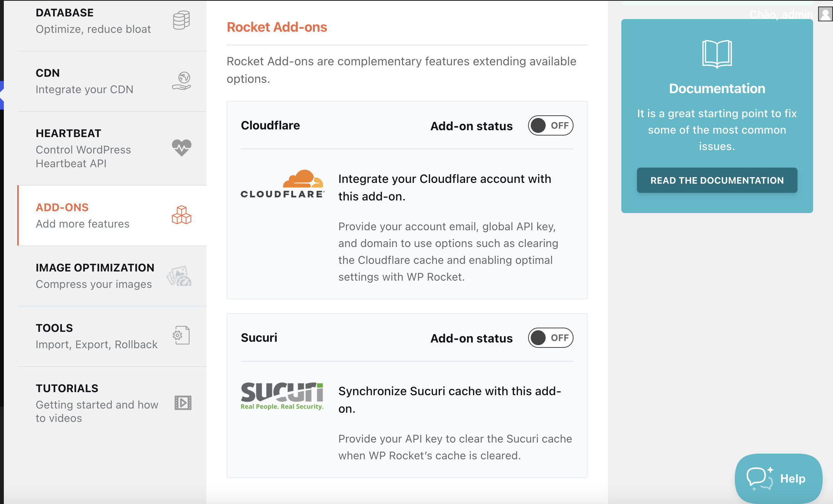Click the Cloudflare cloud logo
Screen dimensions: 833x504
pyautogui.click(x=282, y=184)
